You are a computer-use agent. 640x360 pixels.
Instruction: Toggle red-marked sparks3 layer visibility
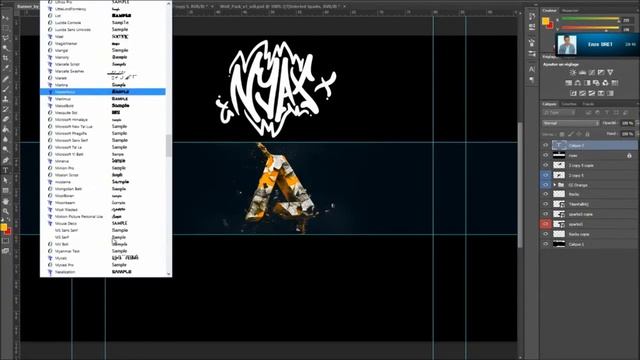coord(546,224)
